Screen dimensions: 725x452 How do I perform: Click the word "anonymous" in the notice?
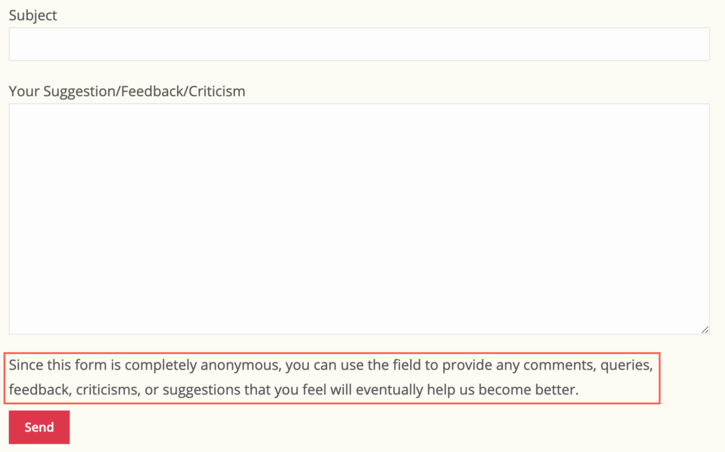247,366
